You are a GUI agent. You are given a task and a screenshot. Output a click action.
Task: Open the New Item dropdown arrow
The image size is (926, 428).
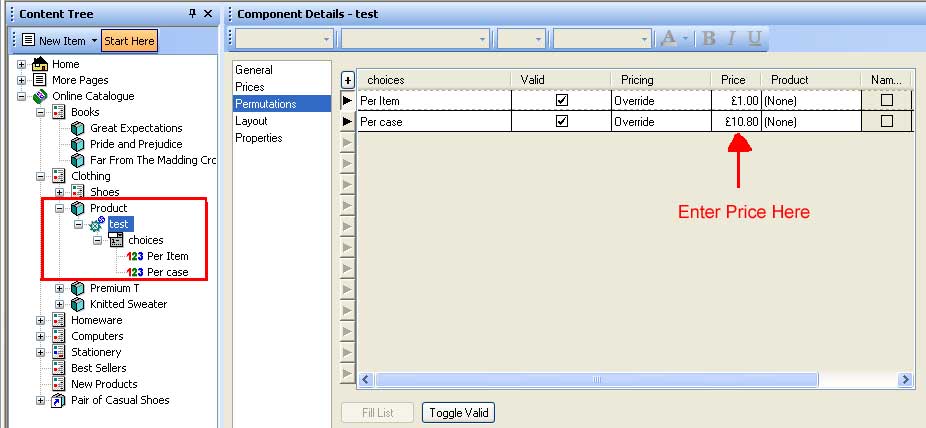click(94, 41)
